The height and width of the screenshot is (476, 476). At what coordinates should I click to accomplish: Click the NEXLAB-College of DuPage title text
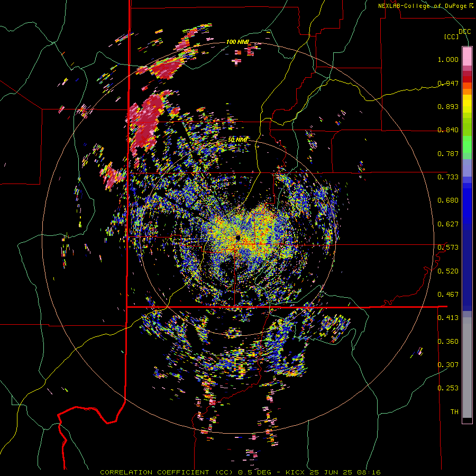422,6
